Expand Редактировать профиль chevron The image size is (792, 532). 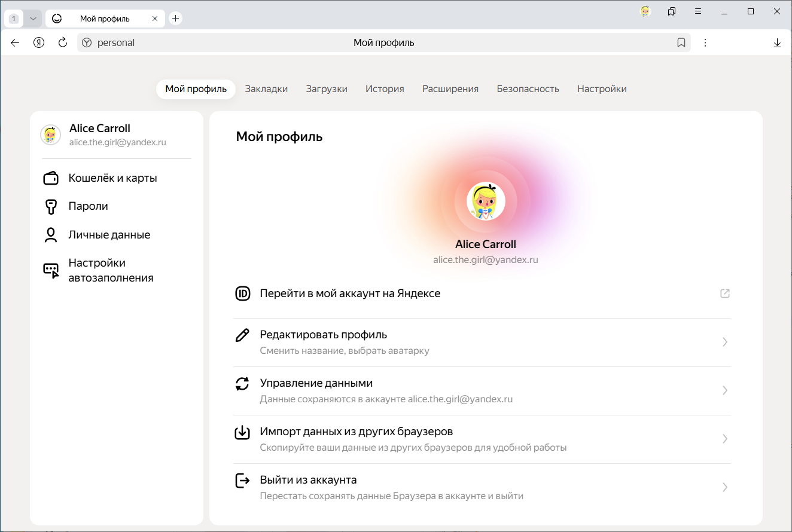(x=724, y=342)
